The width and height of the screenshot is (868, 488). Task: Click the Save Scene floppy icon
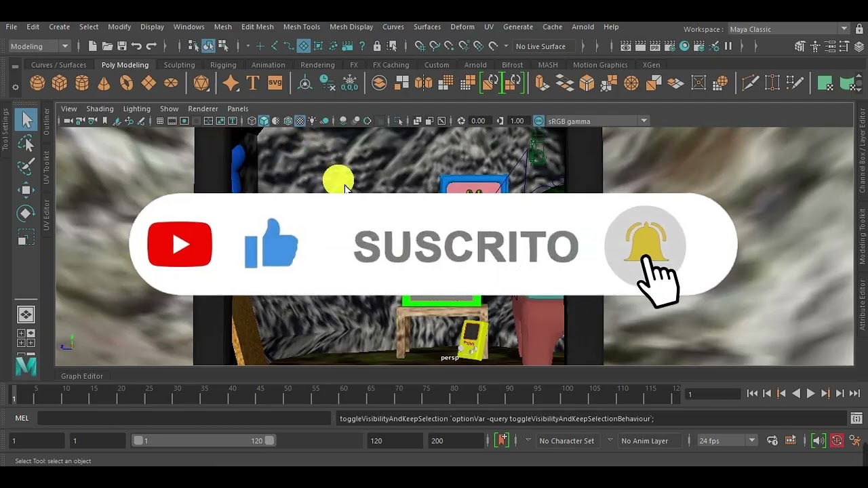click(x=122, y=46)
